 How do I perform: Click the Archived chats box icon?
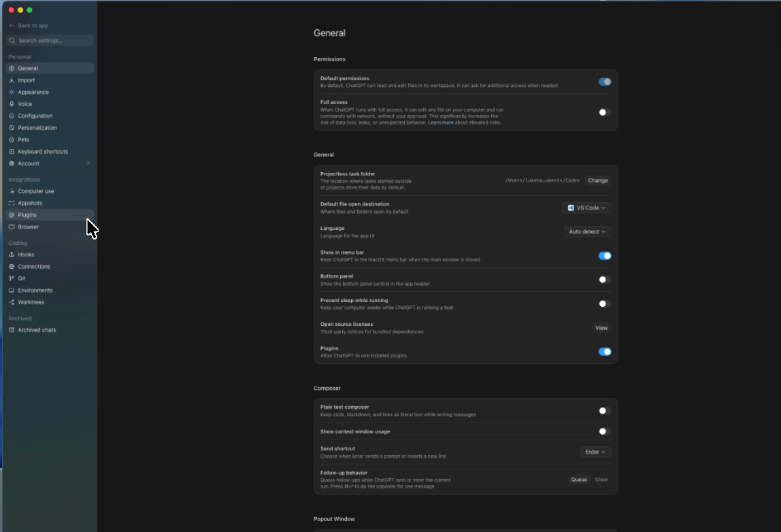(x=12, y=330)
